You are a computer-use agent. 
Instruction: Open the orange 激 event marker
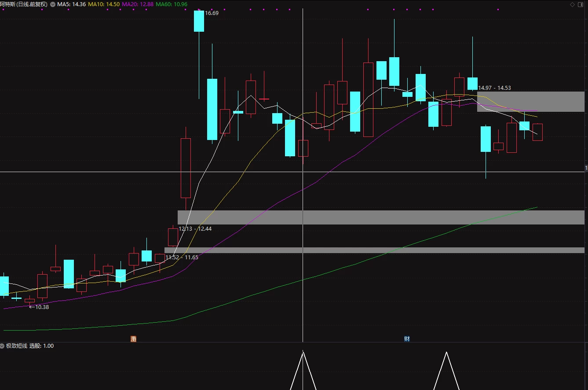pyautogui.click(x=134, y=338)
